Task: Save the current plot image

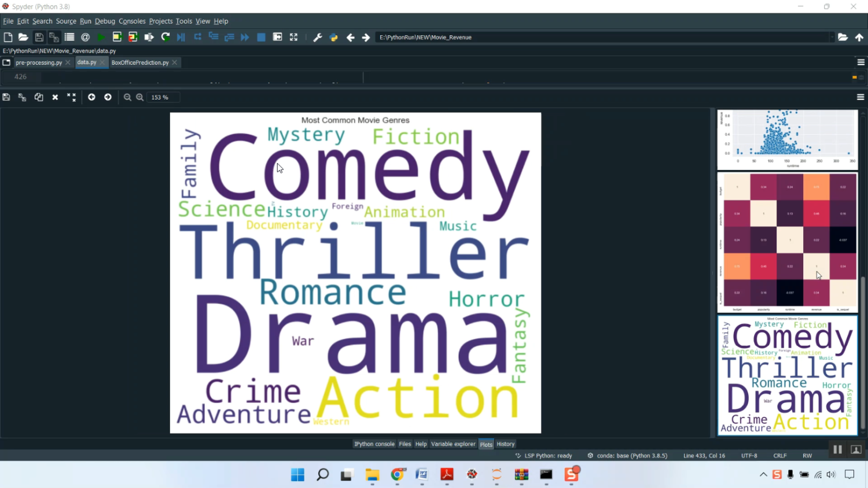Action: [x=6, y=97]
